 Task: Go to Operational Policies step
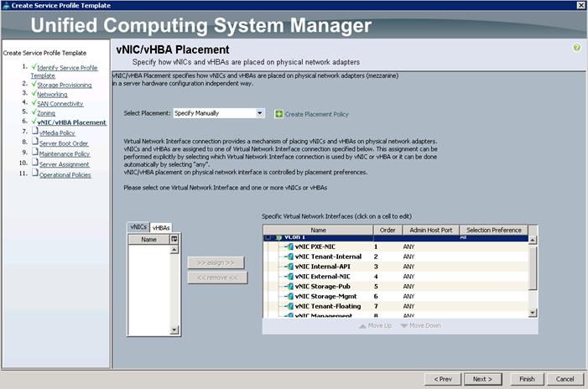[x=65, y=175]
